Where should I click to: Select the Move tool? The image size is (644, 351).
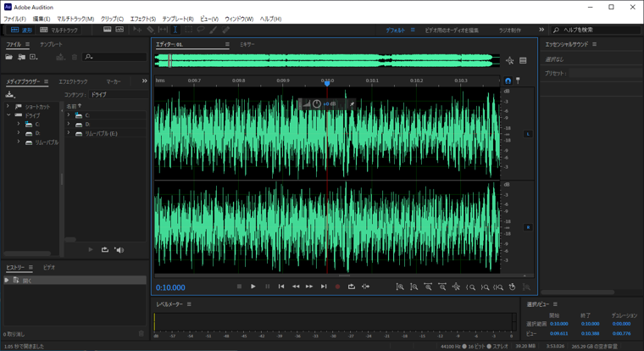pyautogui.click(x=137, y=30)
